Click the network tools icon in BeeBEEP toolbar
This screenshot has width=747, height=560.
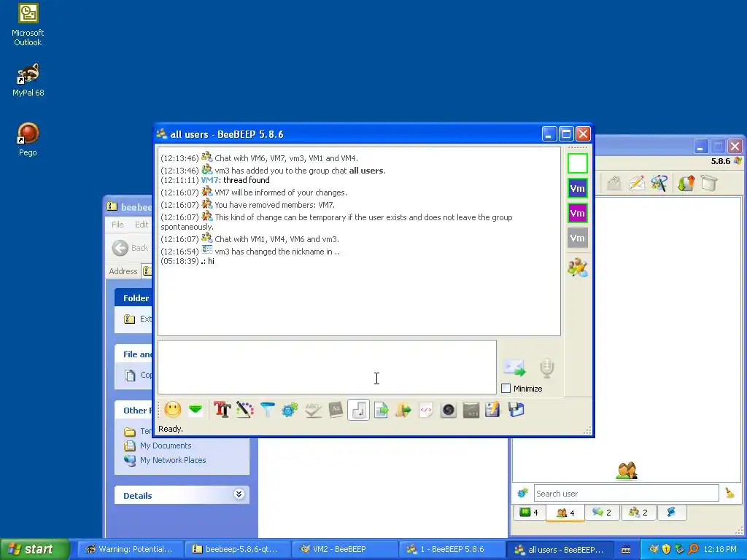point(659,183)
